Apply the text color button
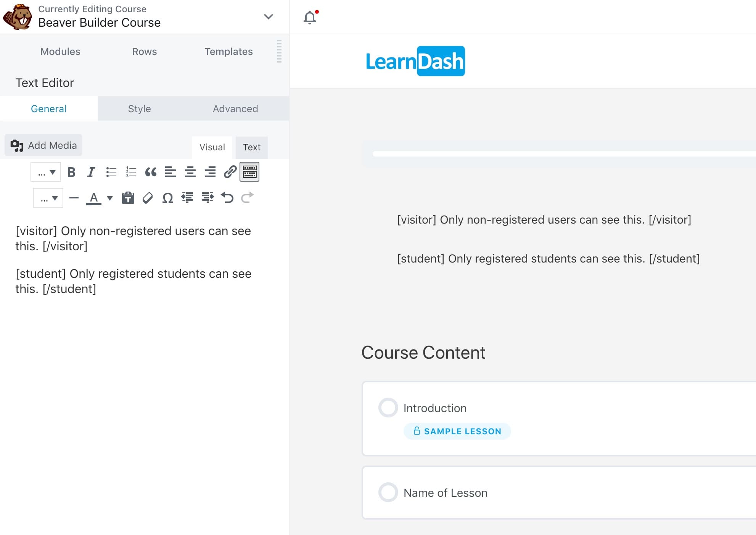 [94, 198]
